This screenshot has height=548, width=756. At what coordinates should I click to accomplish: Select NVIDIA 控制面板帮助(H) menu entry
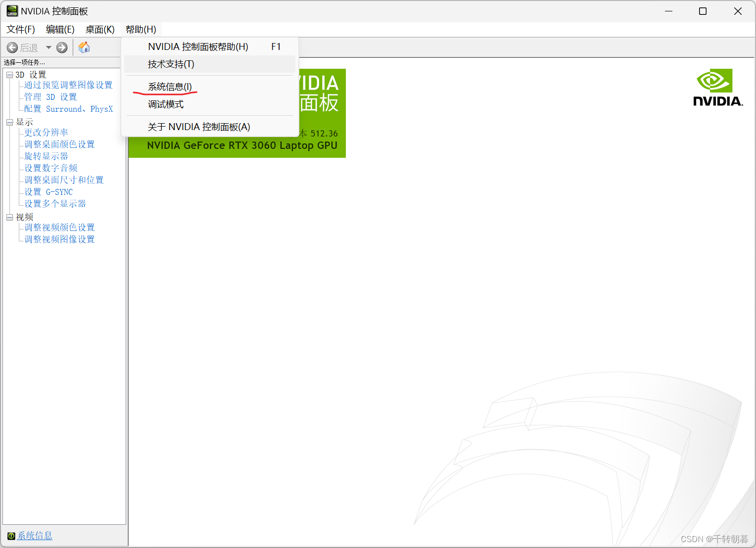[210, 47]
